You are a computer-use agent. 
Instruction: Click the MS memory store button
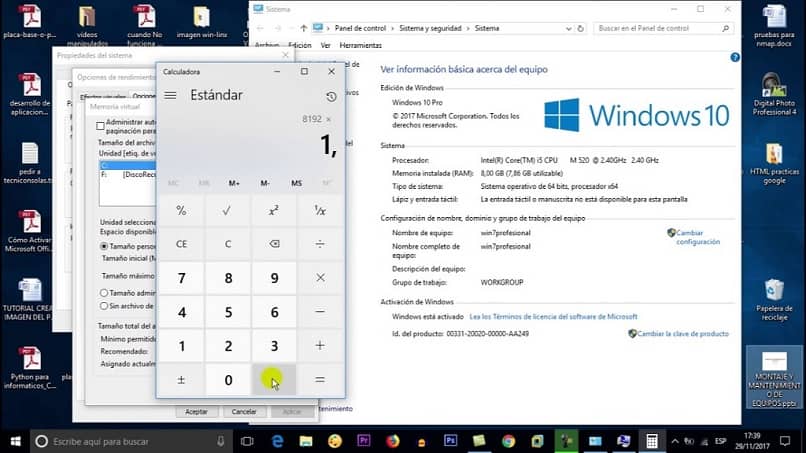296,183
